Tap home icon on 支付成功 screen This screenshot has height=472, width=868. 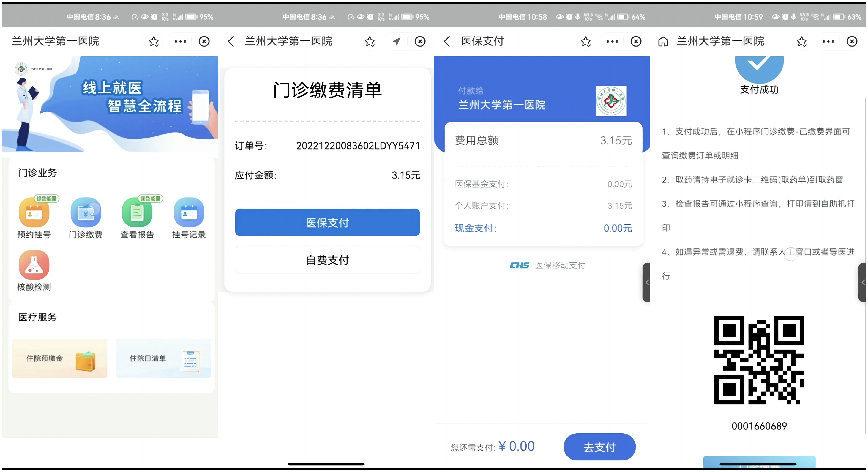(663, 42)
